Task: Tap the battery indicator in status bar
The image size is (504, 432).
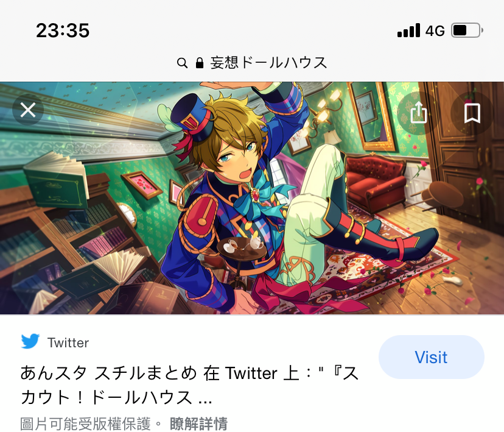Action: 467,30
